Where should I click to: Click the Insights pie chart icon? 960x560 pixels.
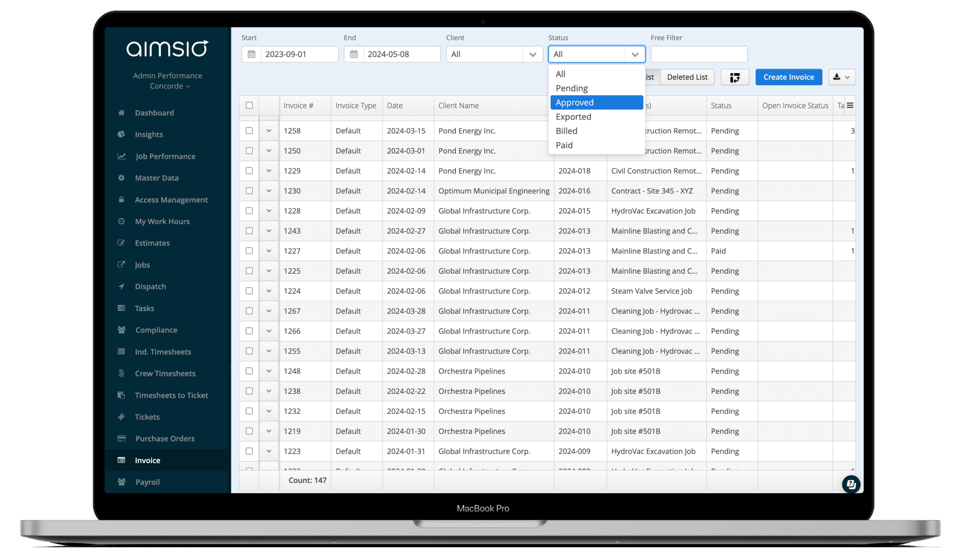pos(121,134)
